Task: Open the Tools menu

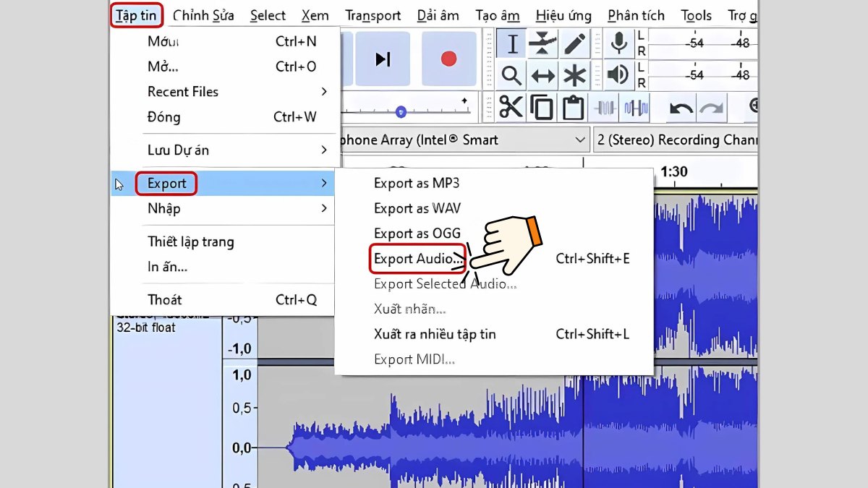Action: click(697, 15)
